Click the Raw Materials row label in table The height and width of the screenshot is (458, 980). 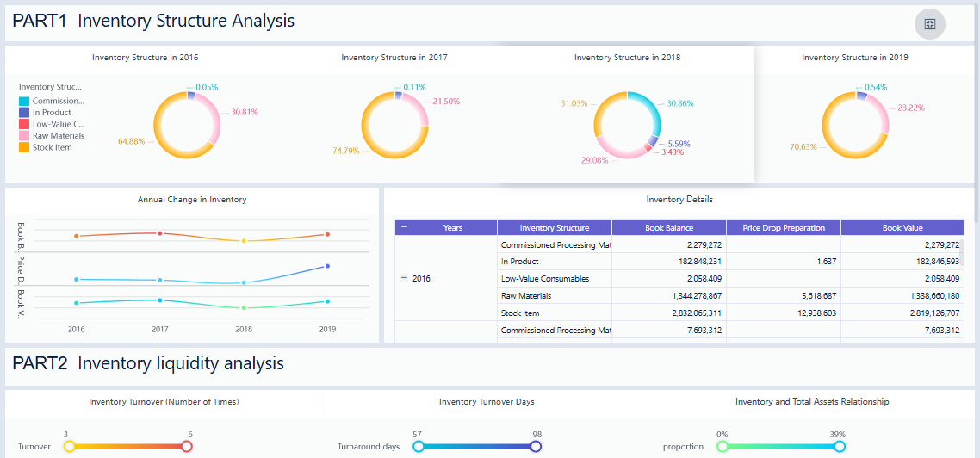click(x=526, y=295)
